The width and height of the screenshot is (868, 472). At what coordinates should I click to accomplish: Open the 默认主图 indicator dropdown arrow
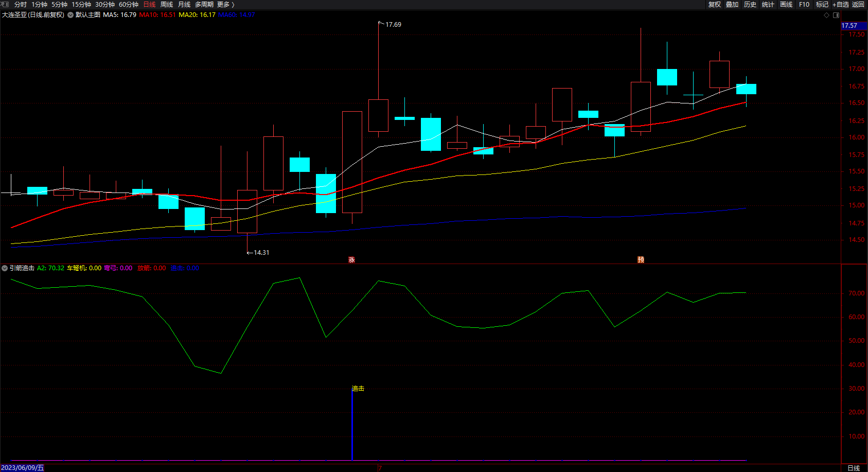(x=70, y=15)
